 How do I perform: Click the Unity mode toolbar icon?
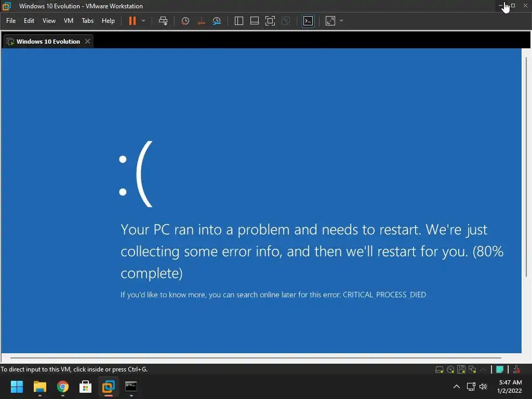pos(286,21)
